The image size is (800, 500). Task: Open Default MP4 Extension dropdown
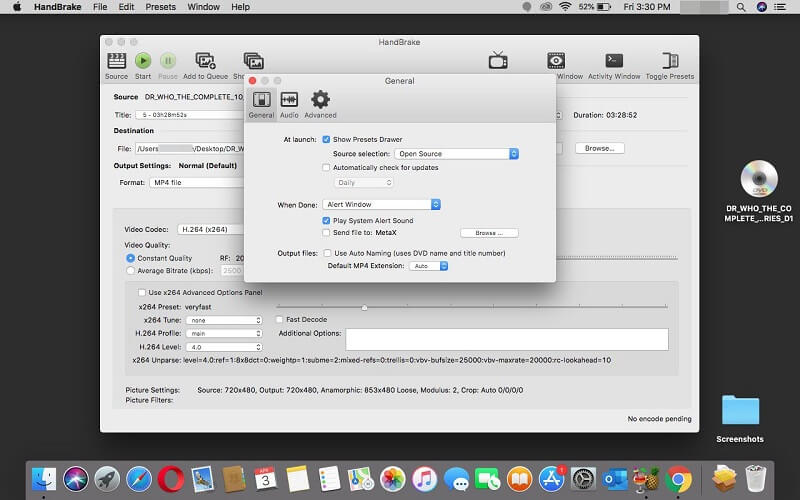429,266
